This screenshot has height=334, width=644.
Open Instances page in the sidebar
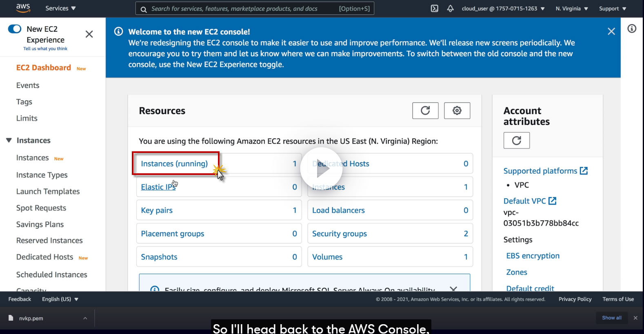(x=33, y=158)
